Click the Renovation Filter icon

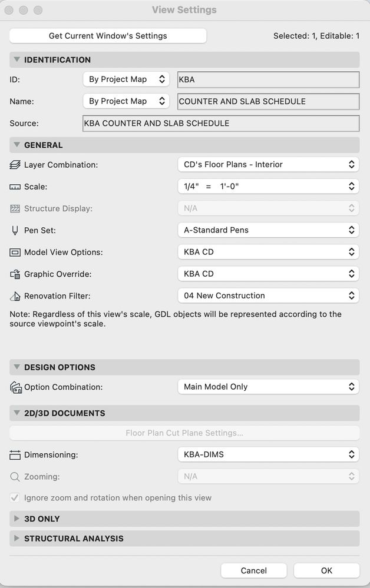click(16, 295)
